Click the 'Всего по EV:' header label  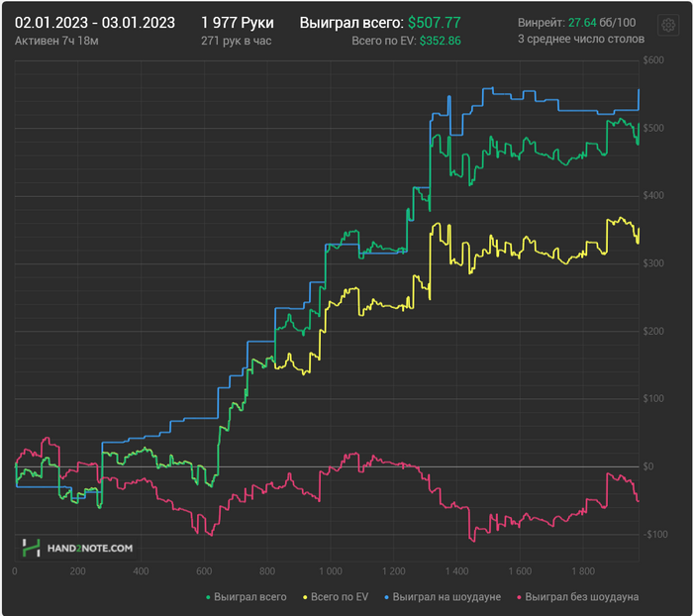[x=384, y=42]
